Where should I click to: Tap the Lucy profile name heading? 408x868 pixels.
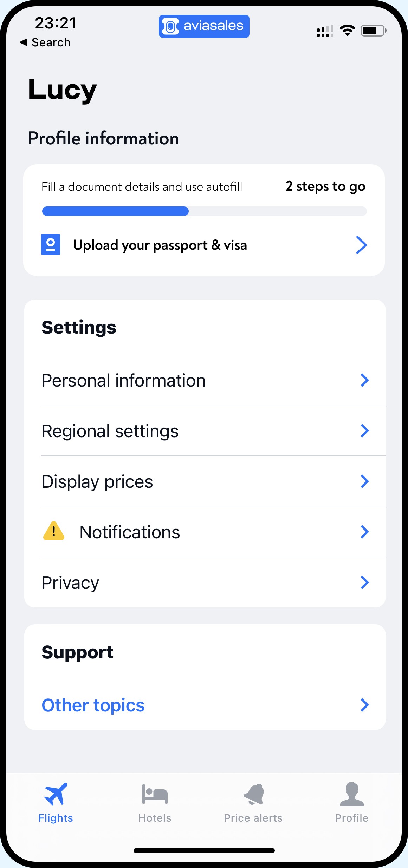pyautogui.click(x=62, y=90)
